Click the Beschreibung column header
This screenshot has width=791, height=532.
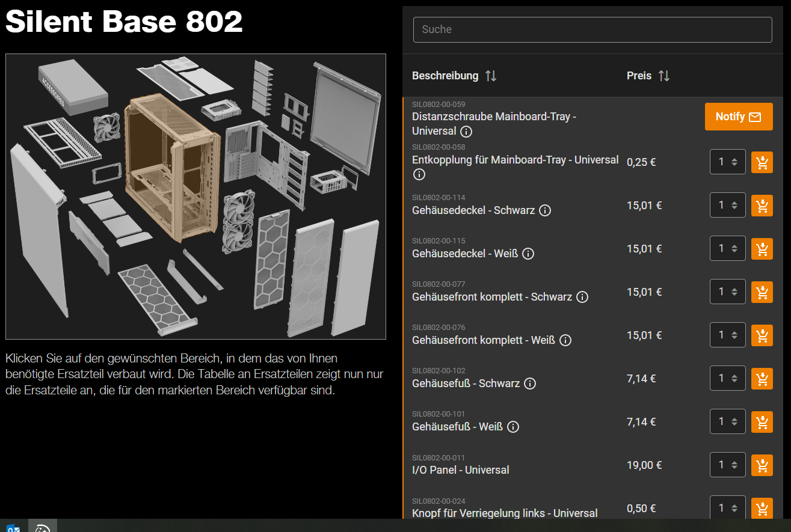445,76
